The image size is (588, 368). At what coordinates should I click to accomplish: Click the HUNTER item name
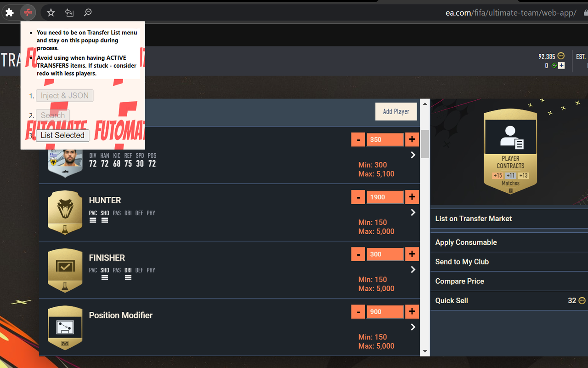[x=105, y=200]
